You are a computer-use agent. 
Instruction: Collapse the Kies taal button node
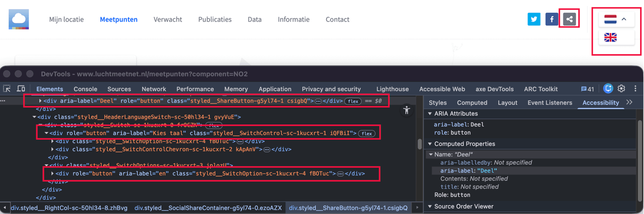pyautogui.click(x=46, y=133)
